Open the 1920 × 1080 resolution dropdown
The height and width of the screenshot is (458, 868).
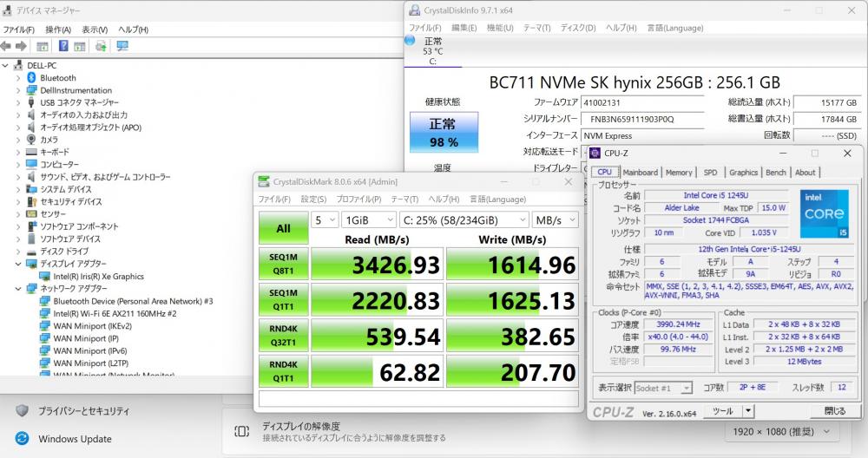781,431
